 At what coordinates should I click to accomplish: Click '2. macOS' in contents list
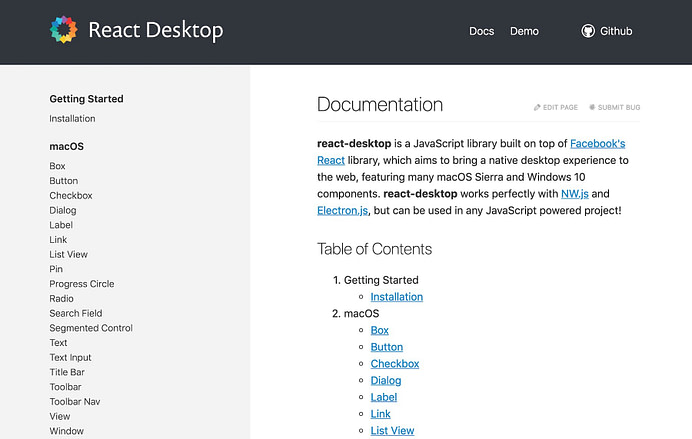click(x=355, y=314)
